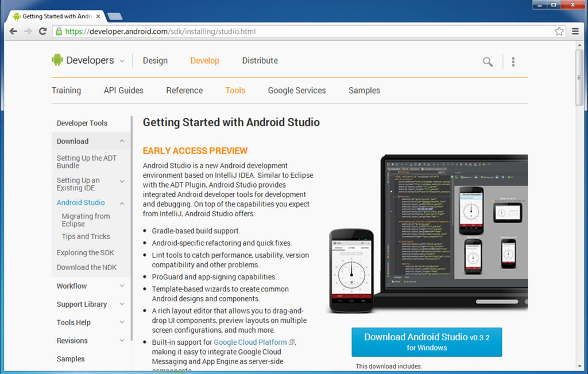Open Tips and Tricks page
The image size is (588, 374).
(86, 236)
